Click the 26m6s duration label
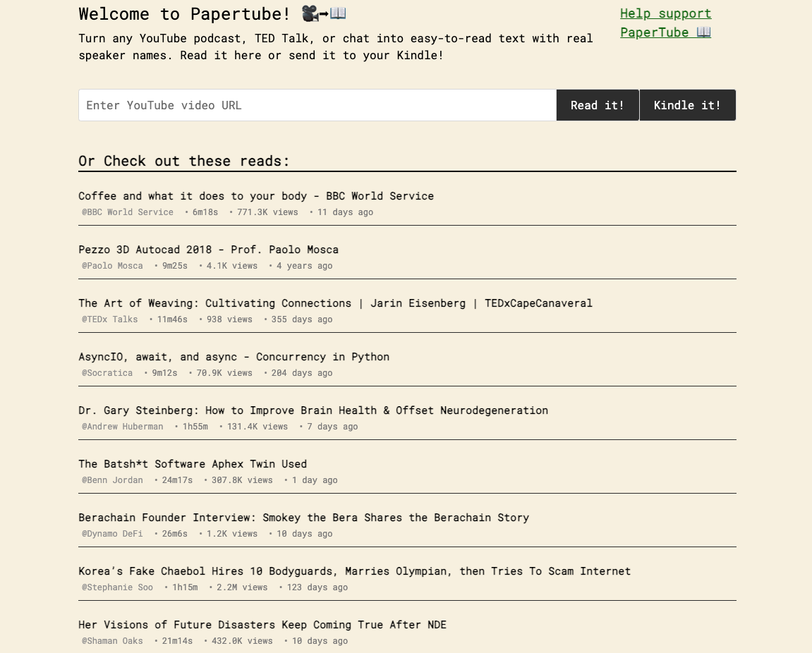Viewport: 812px width, 653px height. coord(174,534)
